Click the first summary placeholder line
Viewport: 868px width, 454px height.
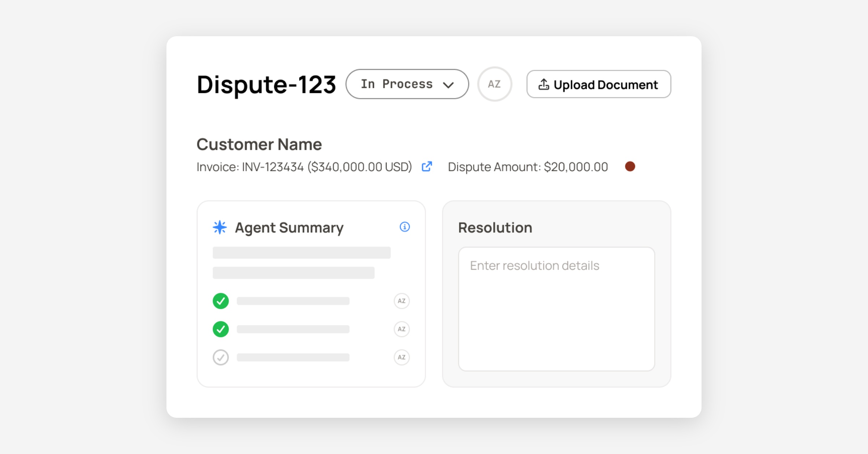[x=301, y=253]
